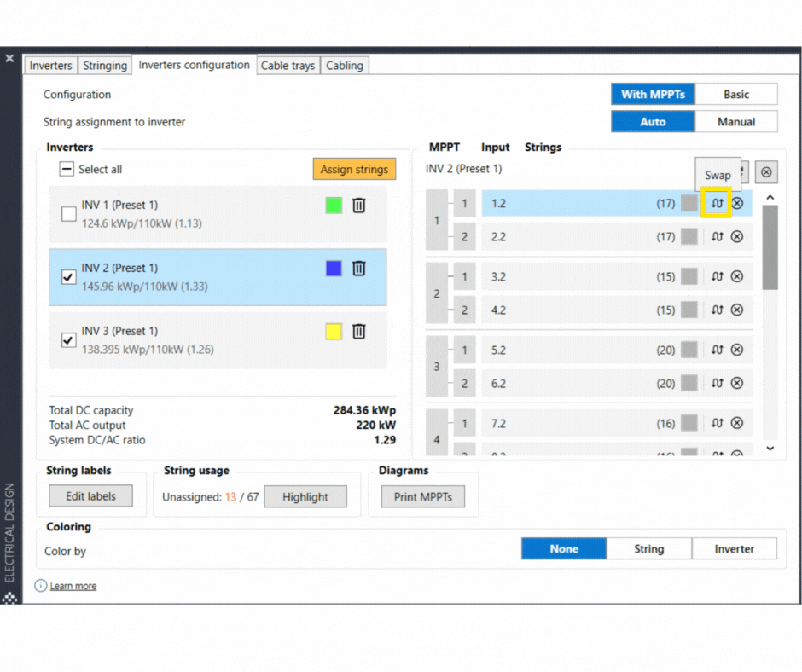Click the Print MPPTs button
Screen dimensions: 802x672
point(423,497)
